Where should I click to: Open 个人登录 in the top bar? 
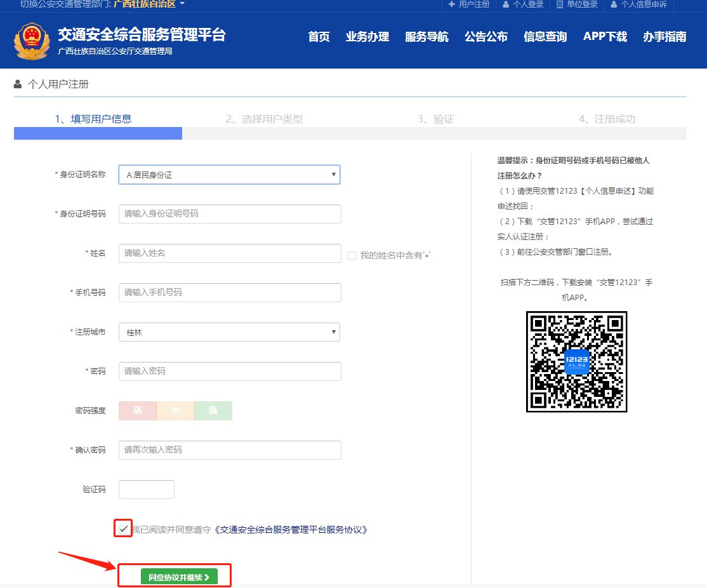click(x=523, y=4)
